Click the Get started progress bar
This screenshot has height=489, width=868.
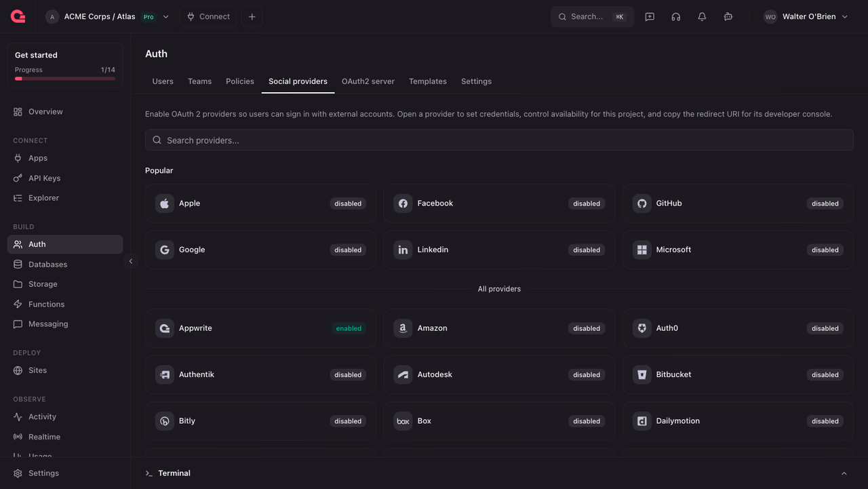65,79
